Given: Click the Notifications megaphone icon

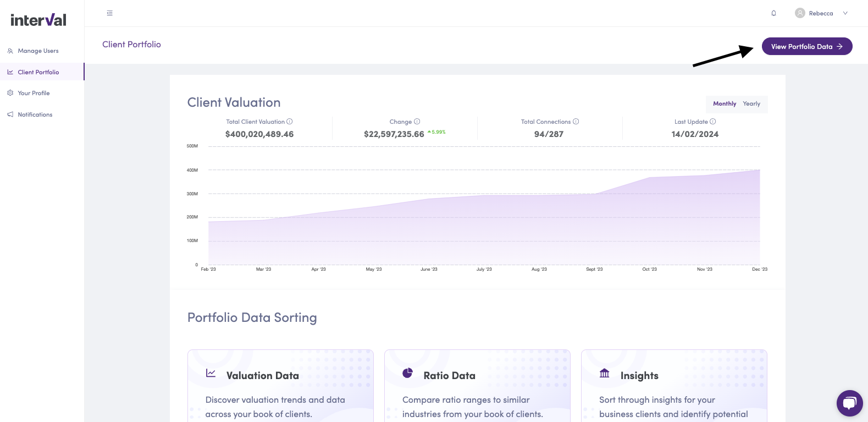Looking at the screenshot, I should pyautogui.click(x=10, y=114).
